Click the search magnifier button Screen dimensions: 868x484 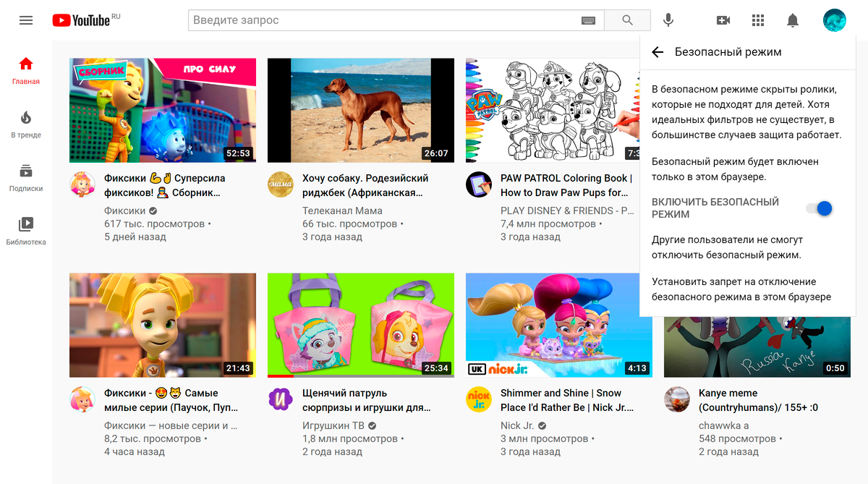pos(627,20)
